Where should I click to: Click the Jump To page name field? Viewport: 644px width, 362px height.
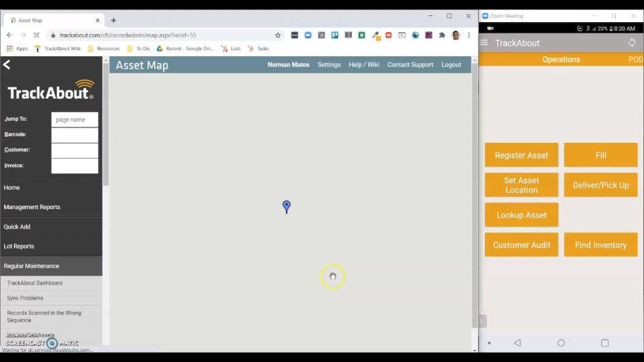(74, 119)
